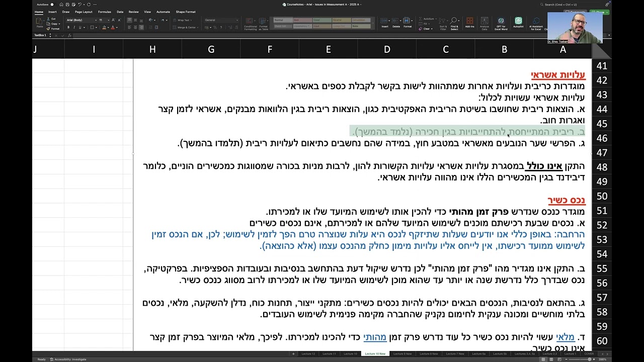Image resolution: width=644 pixels, height=362 pixels.
Task: Open the Formulas ribbon tab
Action: [105, 12]
